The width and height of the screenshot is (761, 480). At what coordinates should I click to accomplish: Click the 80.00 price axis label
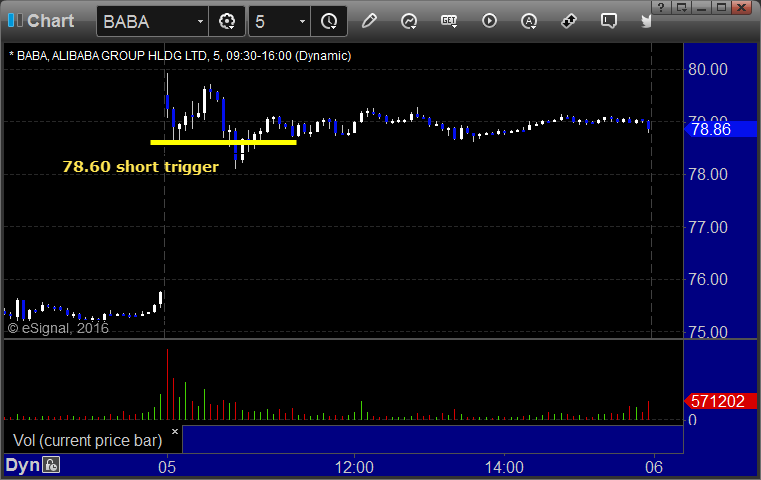tap(708, 69)
